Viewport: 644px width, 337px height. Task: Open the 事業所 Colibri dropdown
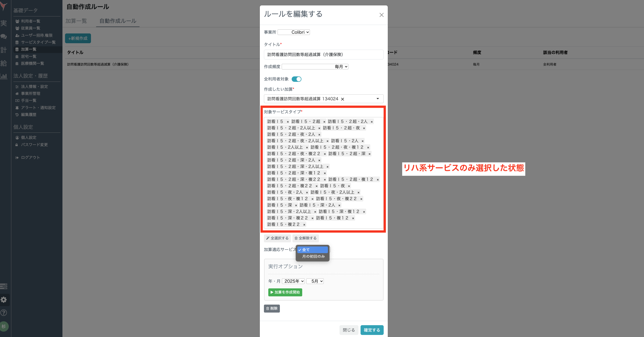[294, 32]
